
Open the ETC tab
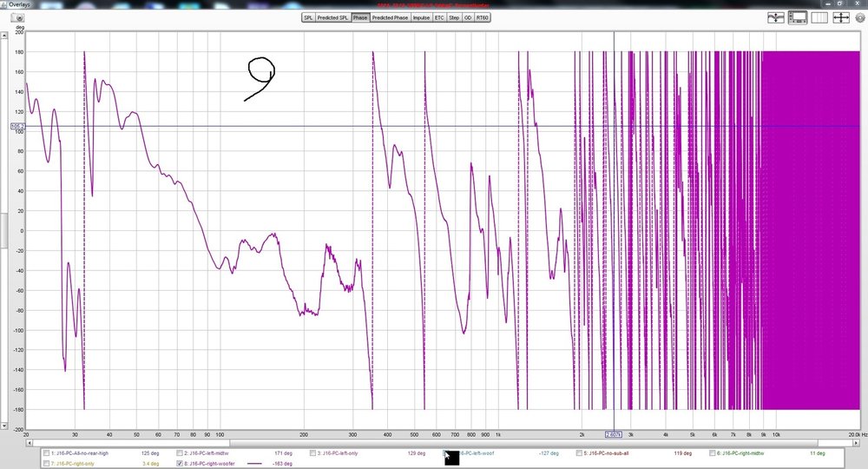tap(439, 17)
